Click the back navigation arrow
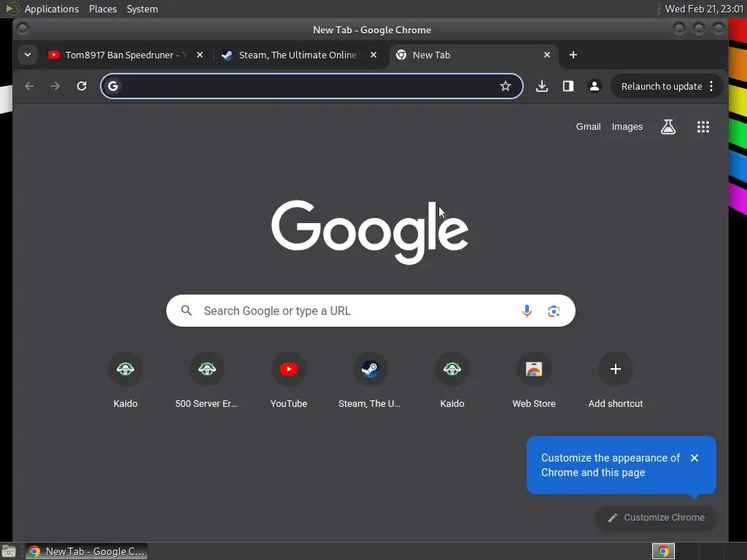 (29, 86)
